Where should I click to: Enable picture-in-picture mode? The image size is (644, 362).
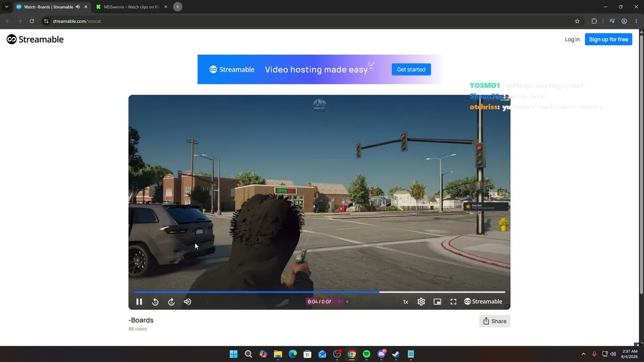click(x=437, y=302)
